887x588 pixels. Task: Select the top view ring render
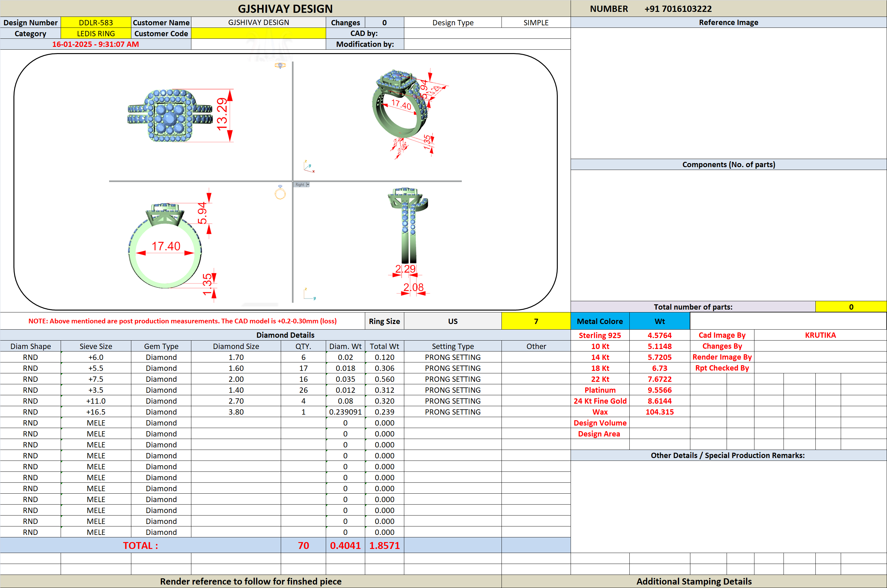point(169,116)
